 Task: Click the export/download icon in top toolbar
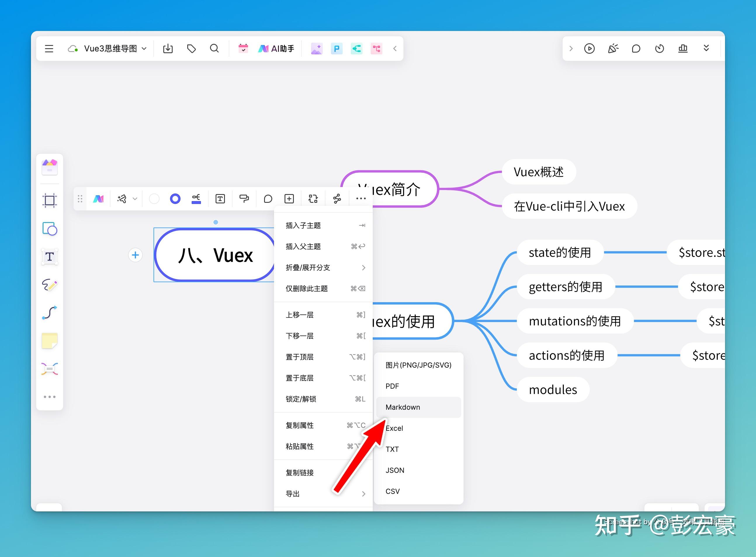168,49
